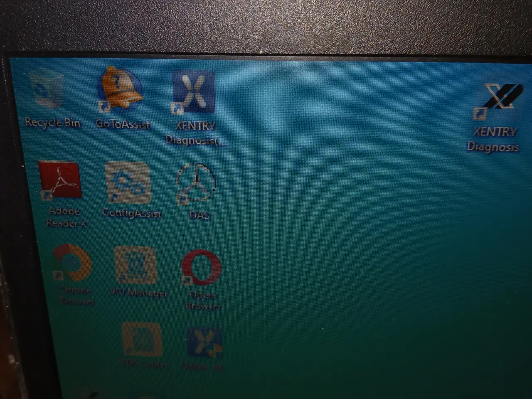This screenshot has width=532, height=399.
Task: Open VCI Manager icon
Action: (x=135, y=265)
